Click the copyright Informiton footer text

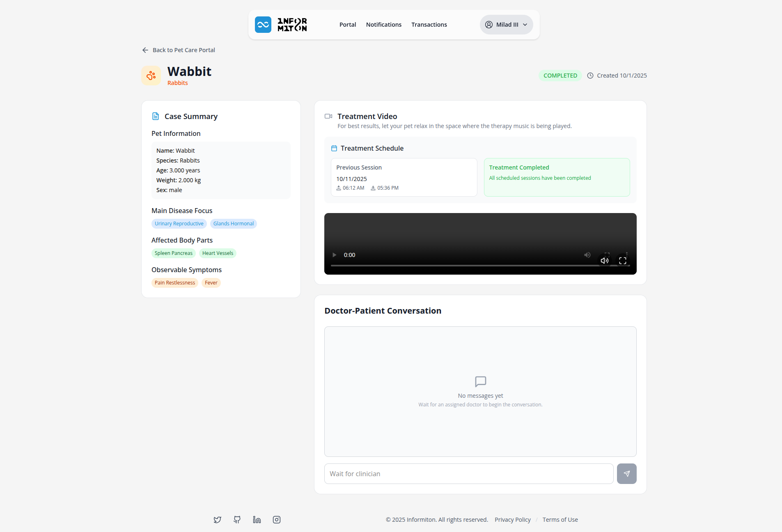[x=437, y=520]
